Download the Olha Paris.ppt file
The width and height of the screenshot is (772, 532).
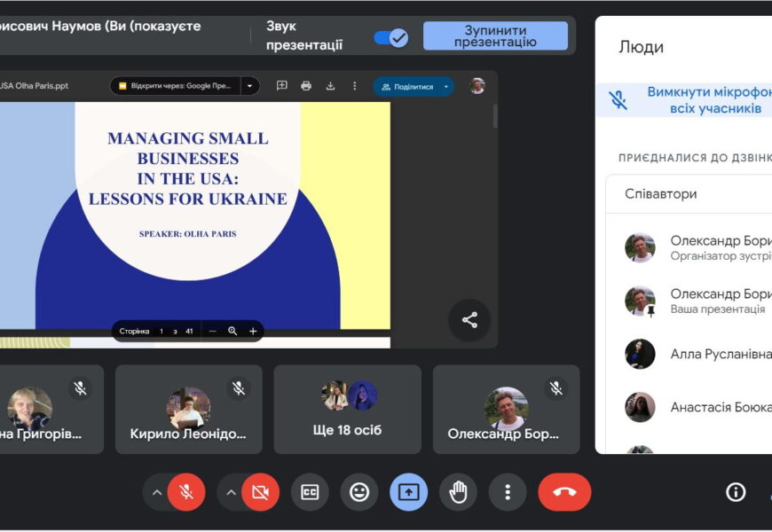click(330, 86)
